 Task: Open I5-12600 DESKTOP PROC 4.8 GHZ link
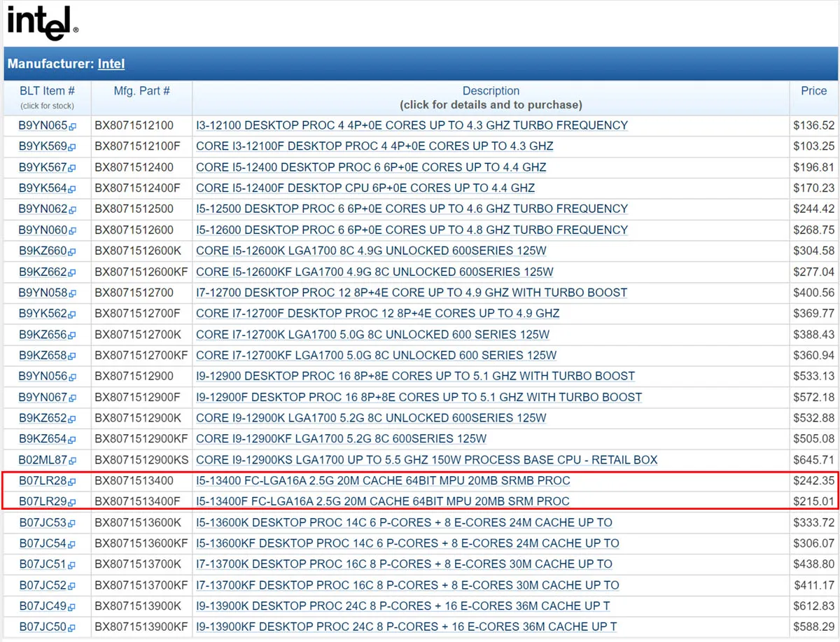412,230
